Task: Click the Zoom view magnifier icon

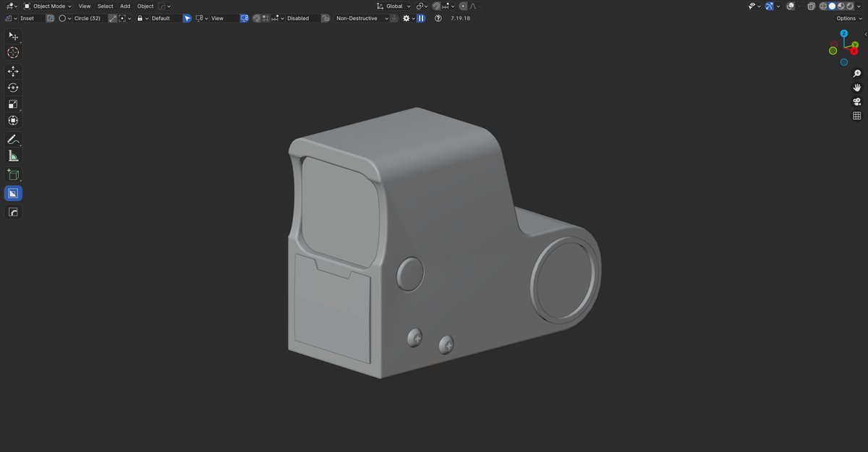Action: (x=857, y=74)
